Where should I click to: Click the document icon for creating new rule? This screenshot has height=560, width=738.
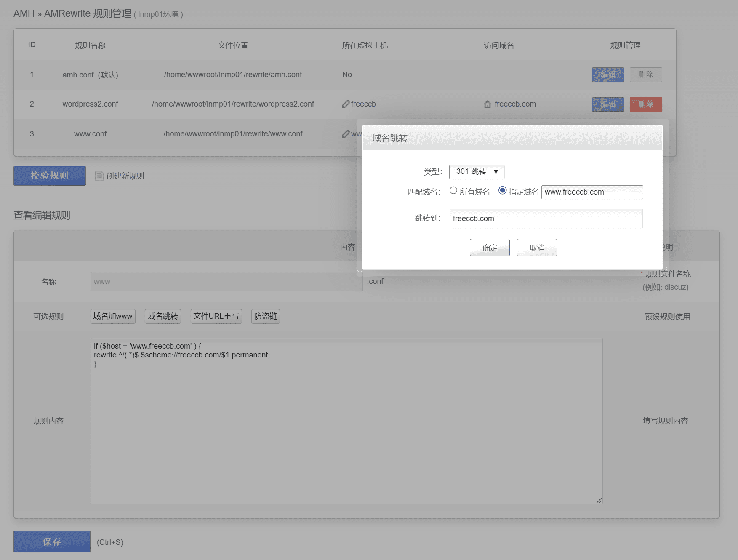click(99, 176)
